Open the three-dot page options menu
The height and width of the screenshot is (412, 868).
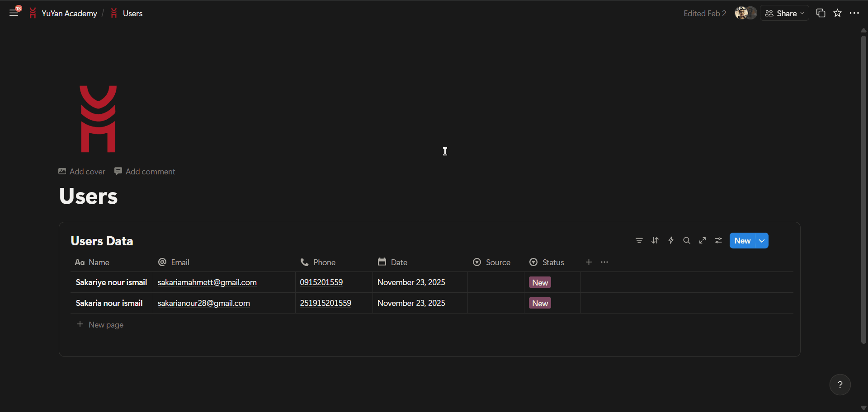click(854, 13)
